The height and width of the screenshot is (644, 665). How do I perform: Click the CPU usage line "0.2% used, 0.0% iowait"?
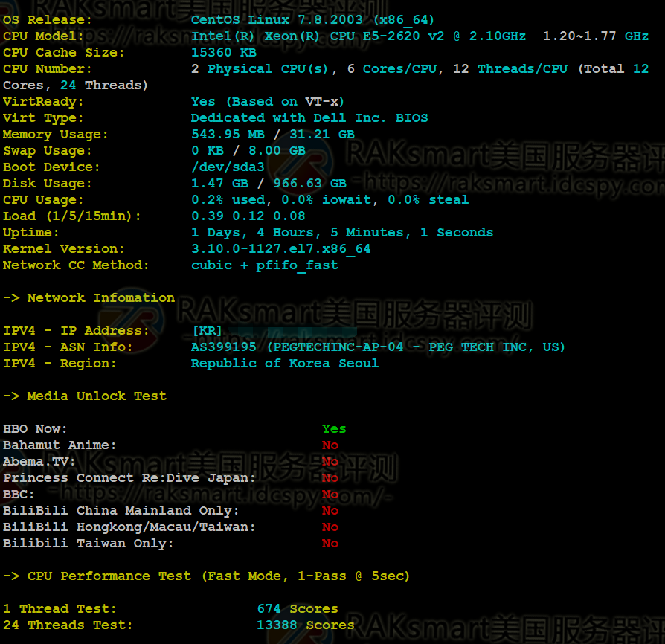[281, 200]
